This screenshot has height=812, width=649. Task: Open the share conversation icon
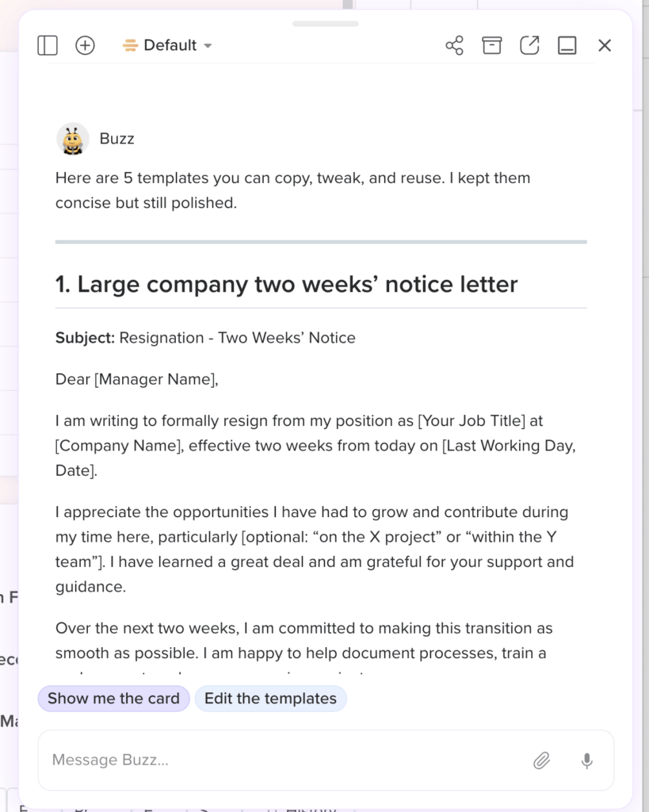click(x=454, y=46)
